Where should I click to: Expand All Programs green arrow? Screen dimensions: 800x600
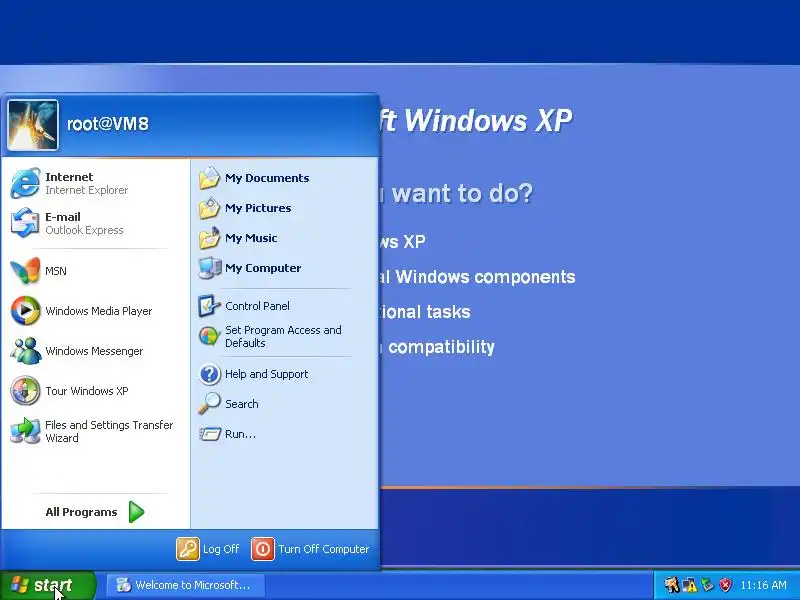(136, 512)
